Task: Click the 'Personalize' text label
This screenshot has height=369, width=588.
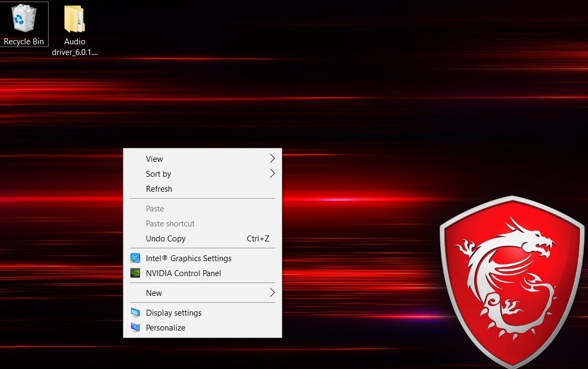Action: pos(166,328)
